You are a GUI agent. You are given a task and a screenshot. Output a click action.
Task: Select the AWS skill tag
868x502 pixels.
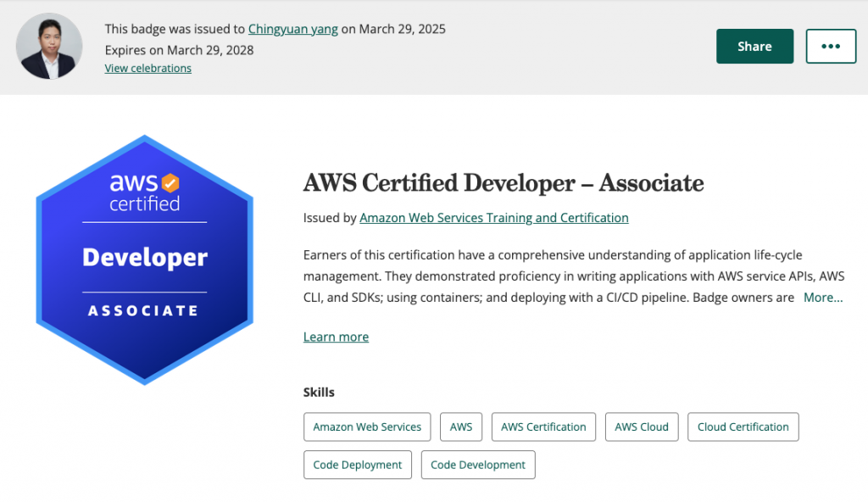461,427
